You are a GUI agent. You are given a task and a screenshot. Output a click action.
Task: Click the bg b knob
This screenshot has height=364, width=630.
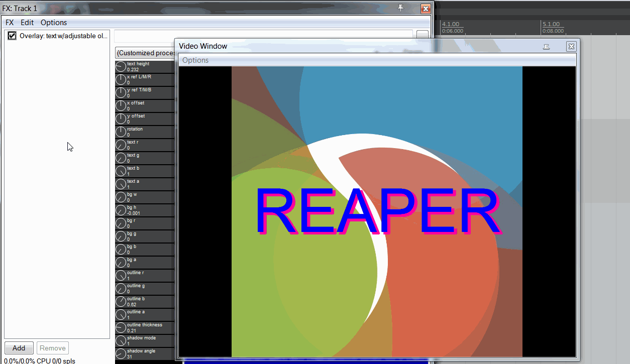pos(121,249)
